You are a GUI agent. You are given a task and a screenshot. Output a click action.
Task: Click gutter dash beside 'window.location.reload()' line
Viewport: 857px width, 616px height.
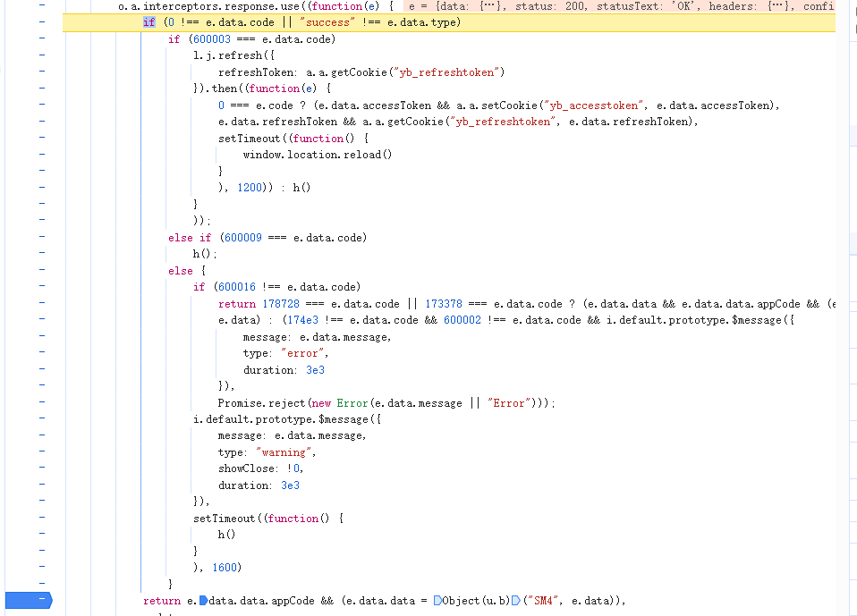pyautogui.click(x=42, y=154)
